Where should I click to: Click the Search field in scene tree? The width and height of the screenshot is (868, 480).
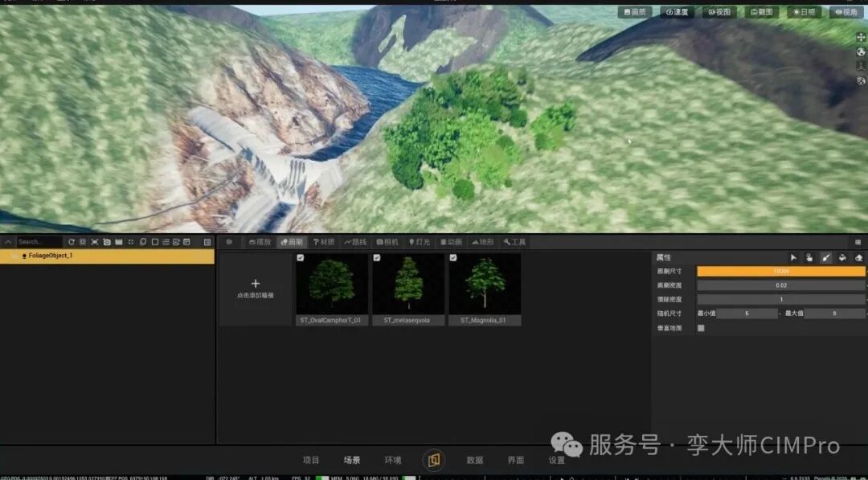click(x=39, y=242)
